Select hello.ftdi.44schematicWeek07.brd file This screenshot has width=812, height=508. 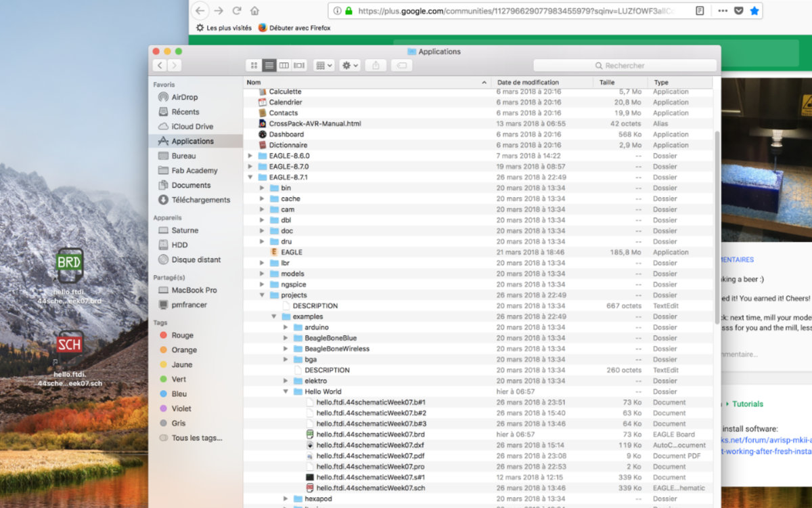pos(478,434)
